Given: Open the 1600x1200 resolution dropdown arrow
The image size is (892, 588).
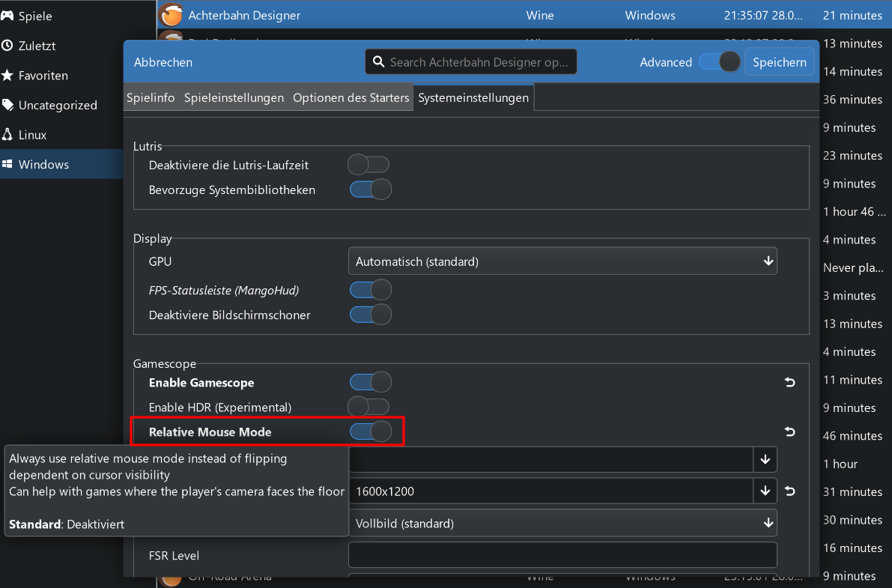Looking at the screenshot, I should [765, 491].
